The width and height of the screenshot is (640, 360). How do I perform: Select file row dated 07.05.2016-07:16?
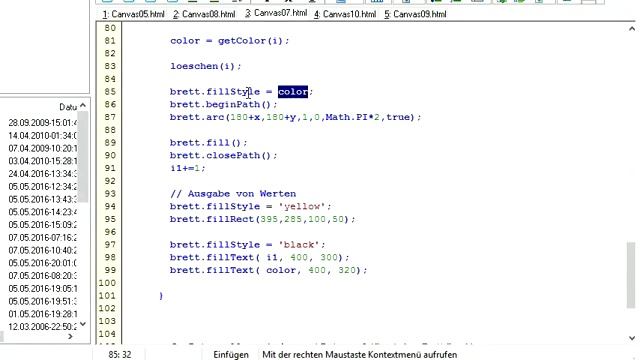coord(42,238)
